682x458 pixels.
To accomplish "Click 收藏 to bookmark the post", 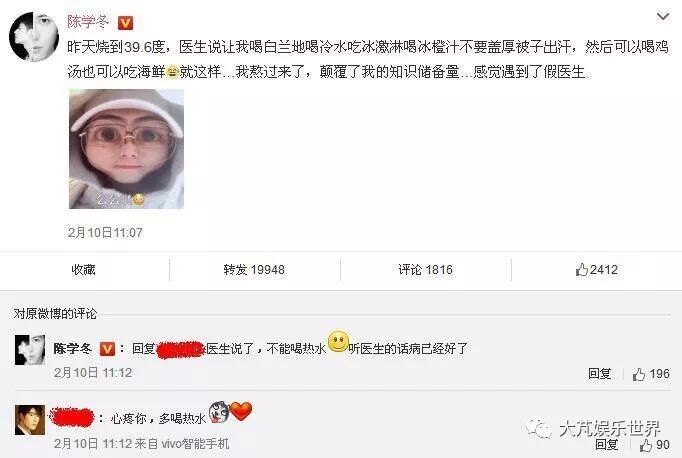I will [x=84, y=270].
